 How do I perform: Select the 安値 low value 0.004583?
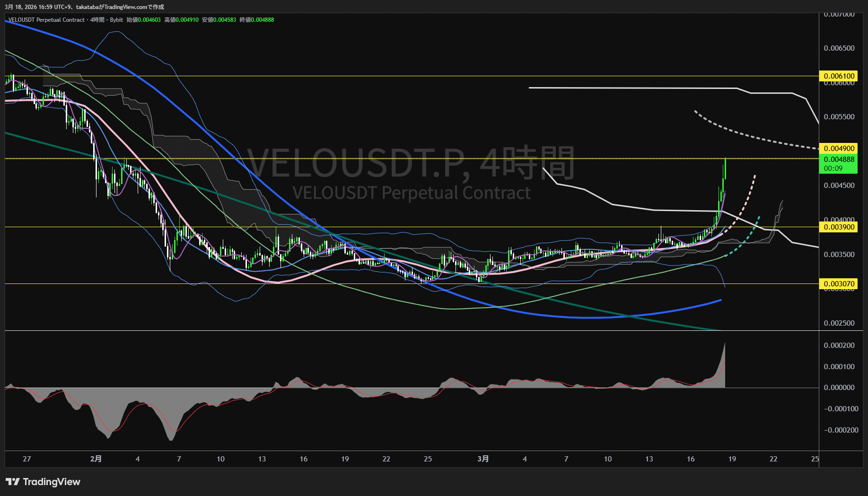tap(224, 20)
